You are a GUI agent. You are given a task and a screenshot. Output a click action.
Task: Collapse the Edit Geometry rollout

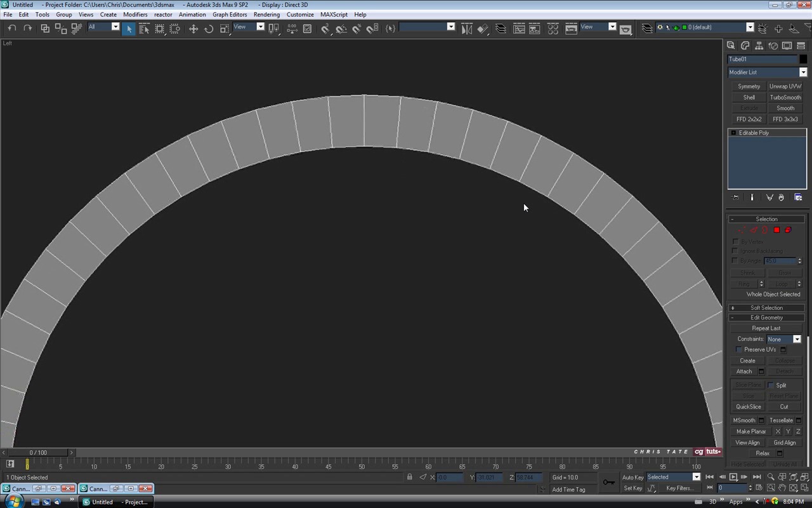click(x=766, y=317)
